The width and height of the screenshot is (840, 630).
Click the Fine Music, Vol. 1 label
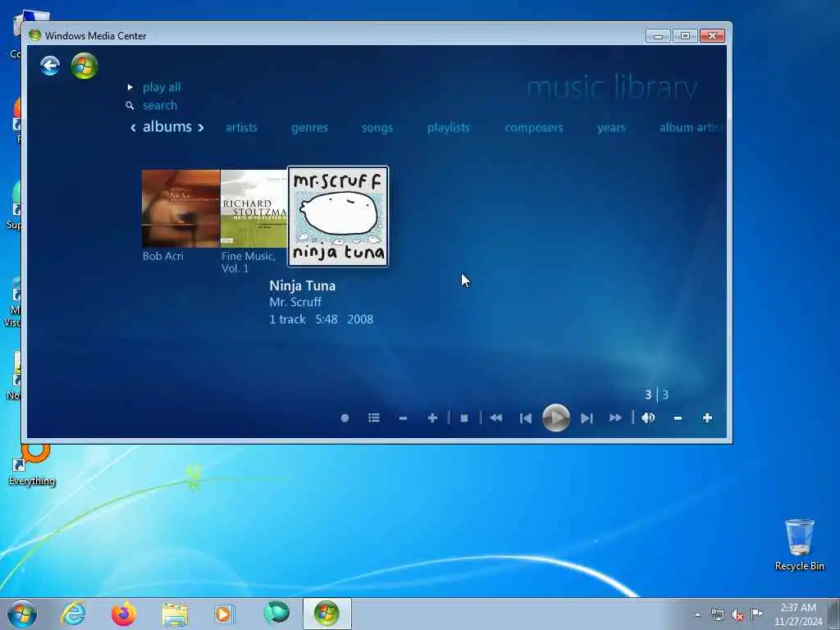click(x=248, y=262)
